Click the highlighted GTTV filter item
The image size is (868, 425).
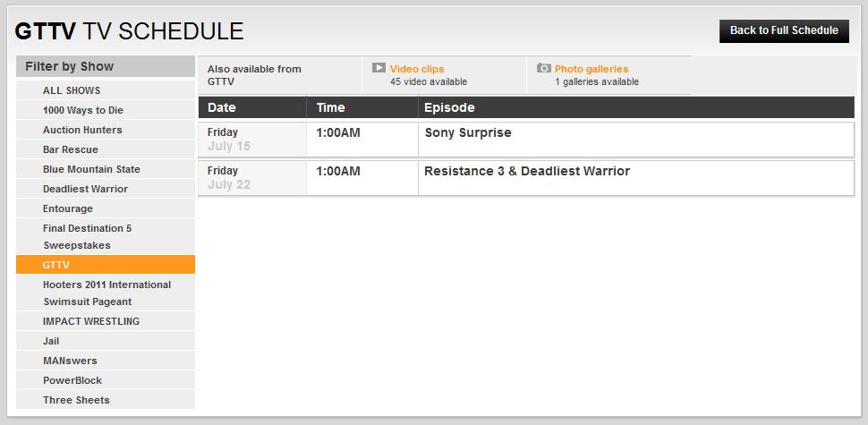click(56, 265)
